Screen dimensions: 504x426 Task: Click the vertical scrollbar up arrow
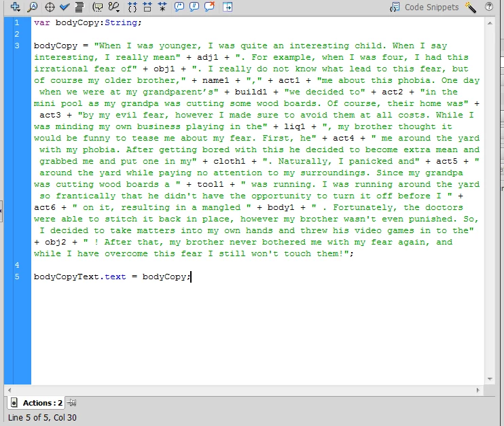coord(490,23)
